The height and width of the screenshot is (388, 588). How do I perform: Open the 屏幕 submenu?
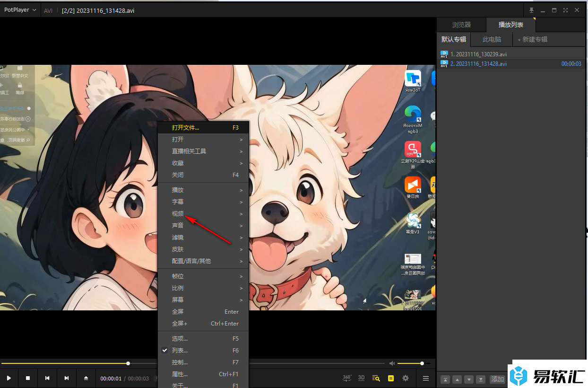pos(203,300)
